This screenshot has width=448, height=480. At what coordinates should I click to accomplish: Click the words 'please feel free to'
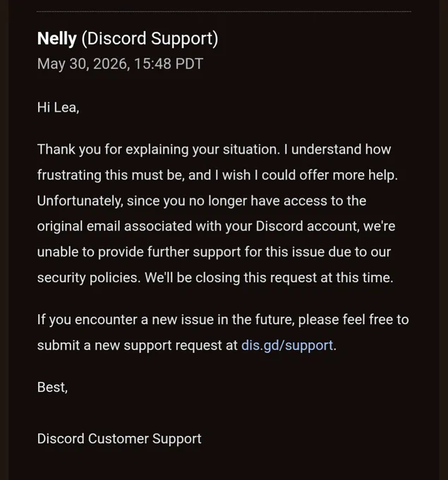click(353, 320)
